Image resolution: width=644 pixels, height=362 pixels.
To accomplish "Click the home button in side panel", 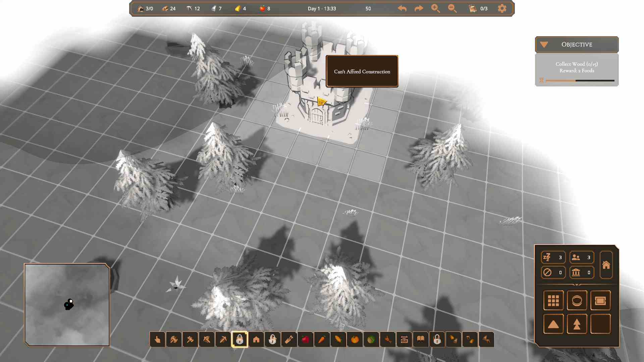I will (x=606, y=265).
